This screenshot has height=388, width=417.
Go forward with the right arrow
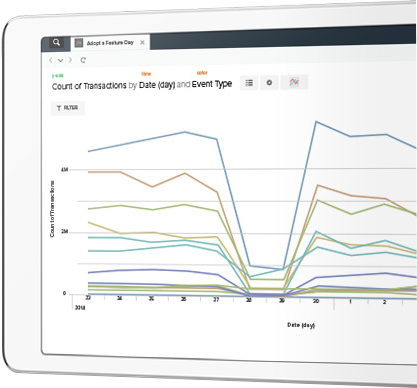(x=70, y=60)
